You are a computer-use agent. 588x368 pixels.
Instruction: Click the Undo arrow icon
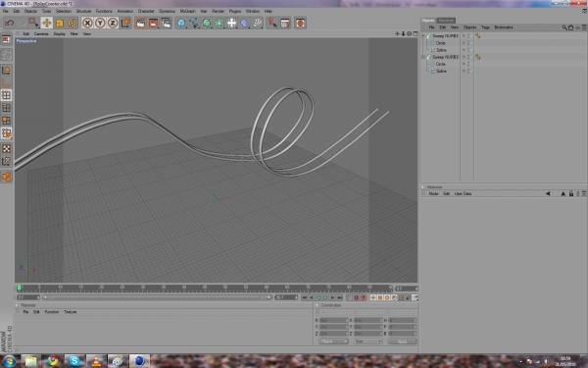pos(9,23)
